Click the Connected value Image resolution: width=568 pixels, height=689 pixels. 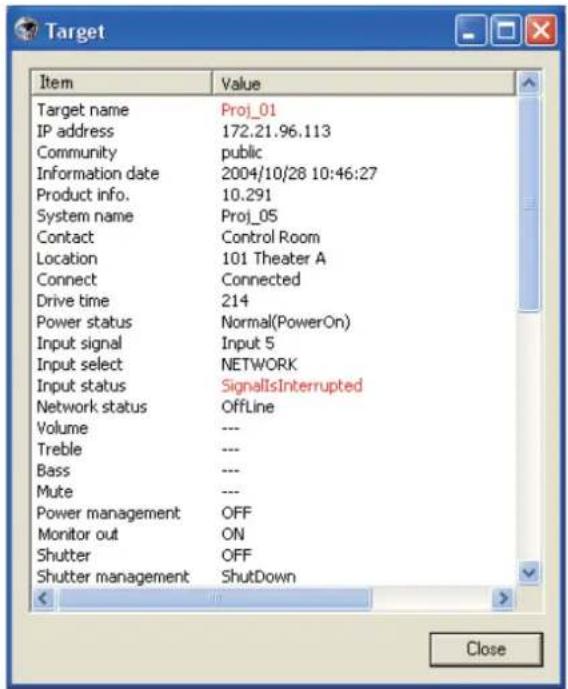click(260, 279)
